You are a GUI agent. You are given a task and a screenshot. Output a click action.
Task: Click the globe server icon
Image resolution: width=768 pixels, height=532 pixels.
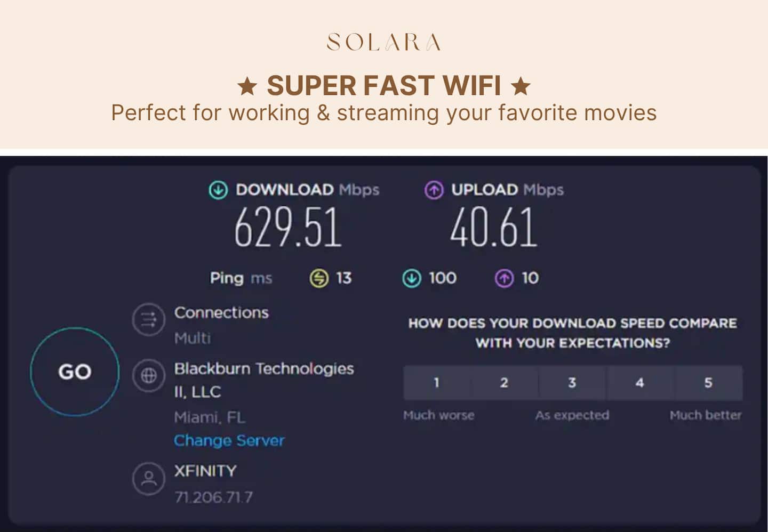point(149,376)
